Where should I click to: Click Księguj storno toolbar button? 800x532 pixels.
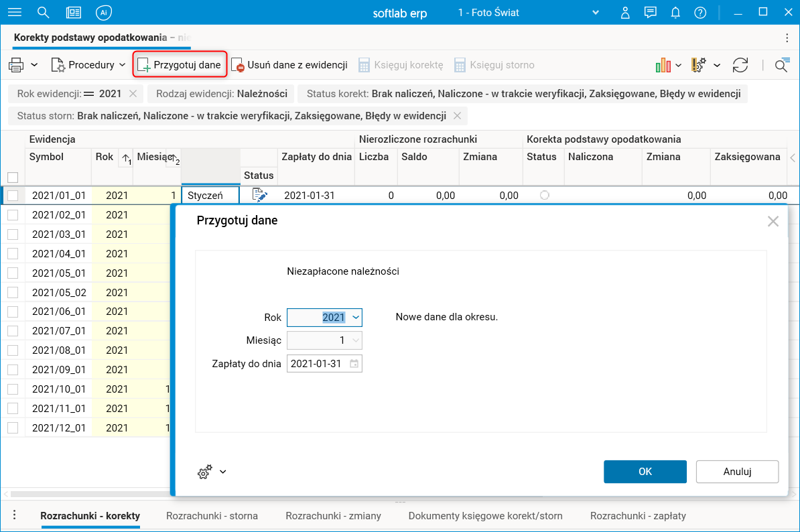(x=494, y=65)
